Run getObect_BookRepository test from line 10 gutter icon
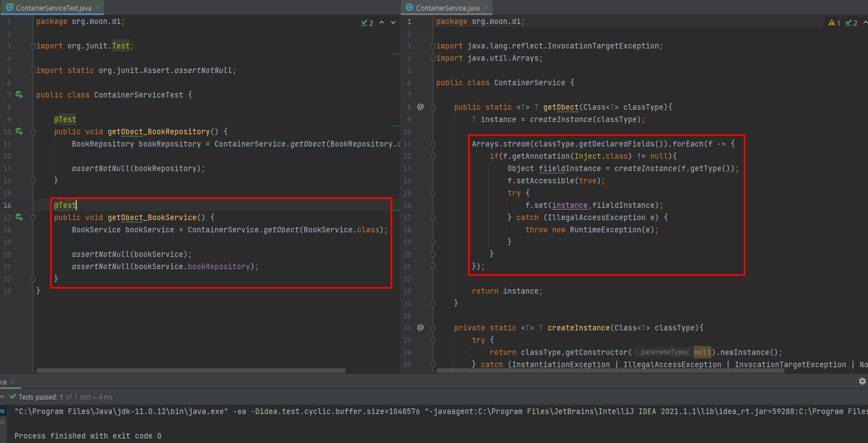868x443 pixels. coord(19,132)
